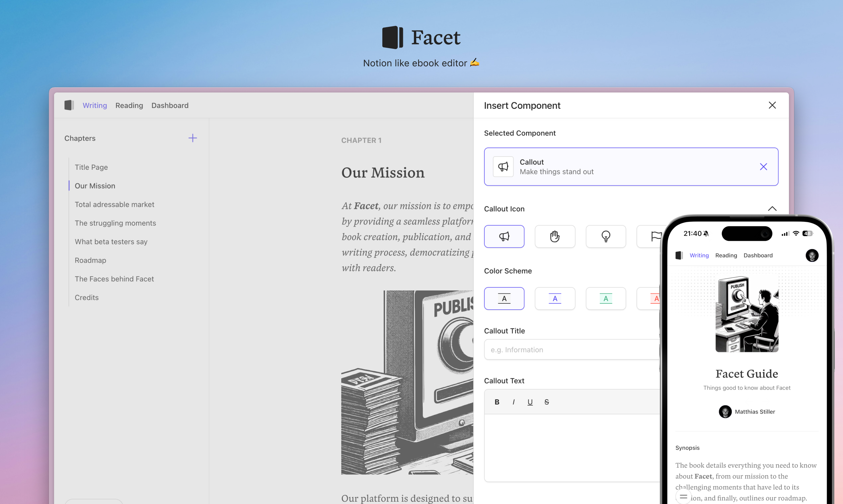The height and width of the screenshot is (504, 843).
Task: Tap the mission paragraph in editor
Action: (x=407, y=237)
